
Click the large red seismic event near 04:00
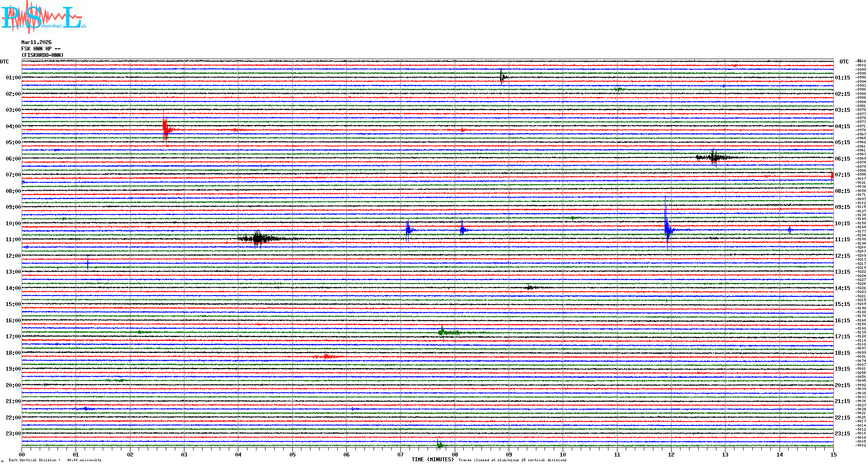[x=166, y=129]
